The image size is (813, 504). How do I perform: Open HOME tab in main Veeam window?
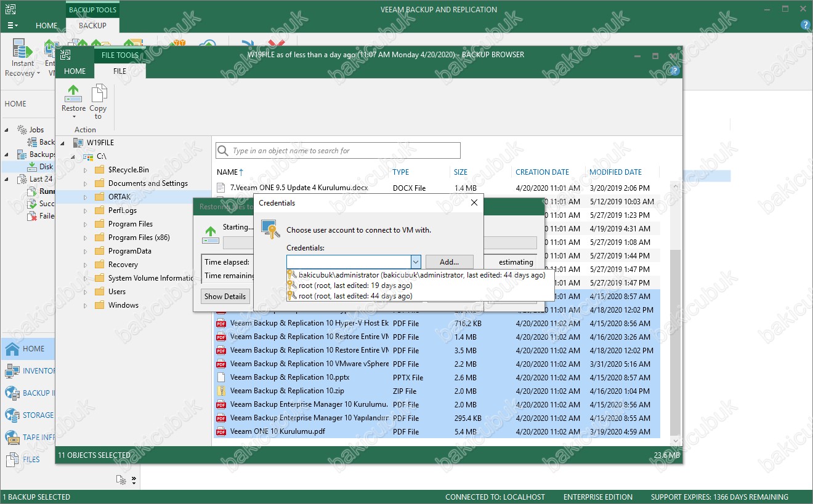tap(46, 26)
